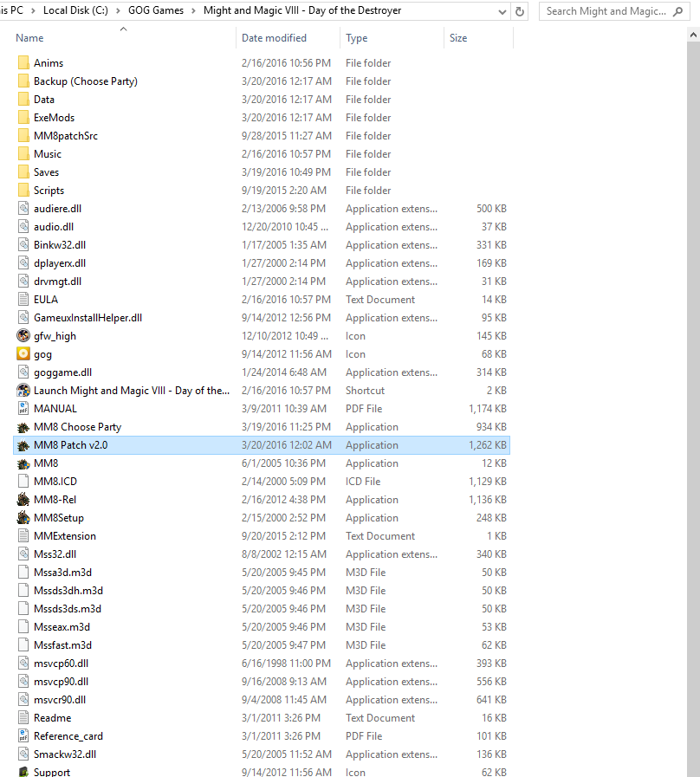Select the Reference_card PDF icon
This screenshot has width=700, height=777.
(23, 736)
